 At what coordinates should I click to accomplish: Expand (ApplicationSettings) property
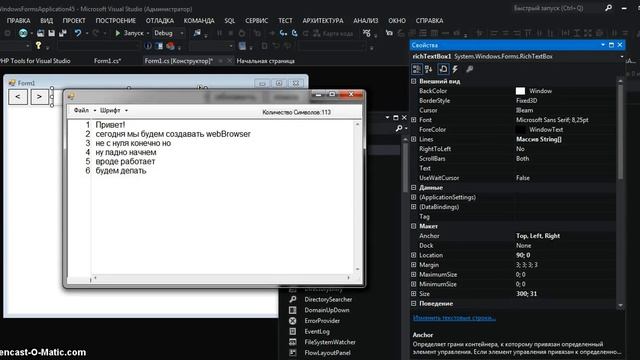(413, 197)
